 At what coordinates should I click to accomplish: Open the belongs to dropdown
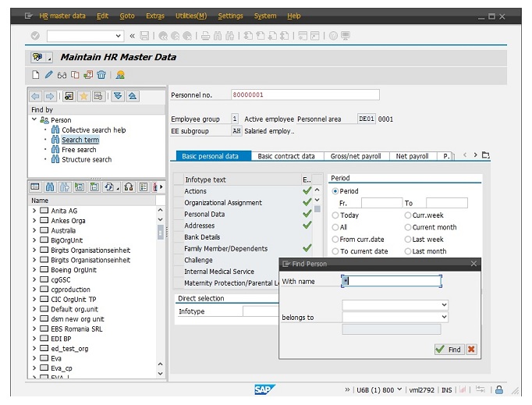pos(444,317)
